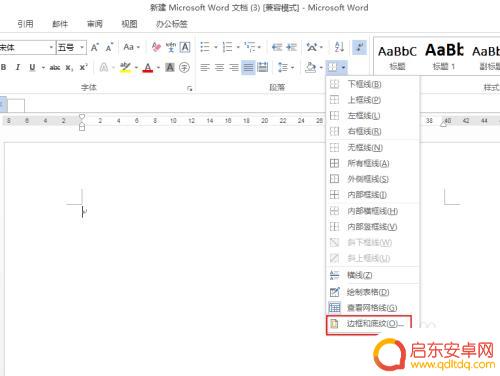
Task: Center the text
Action: click(x=219, y=68)
